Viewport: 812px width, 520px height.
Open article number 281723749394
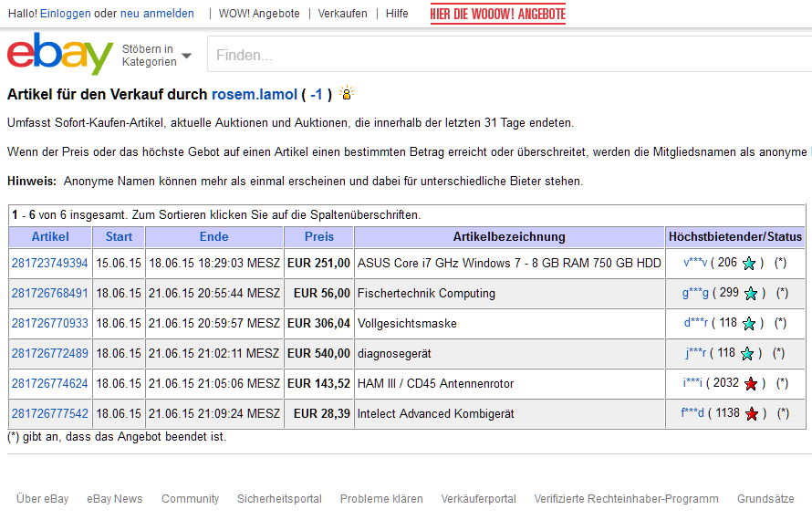(x=50, y=264)
